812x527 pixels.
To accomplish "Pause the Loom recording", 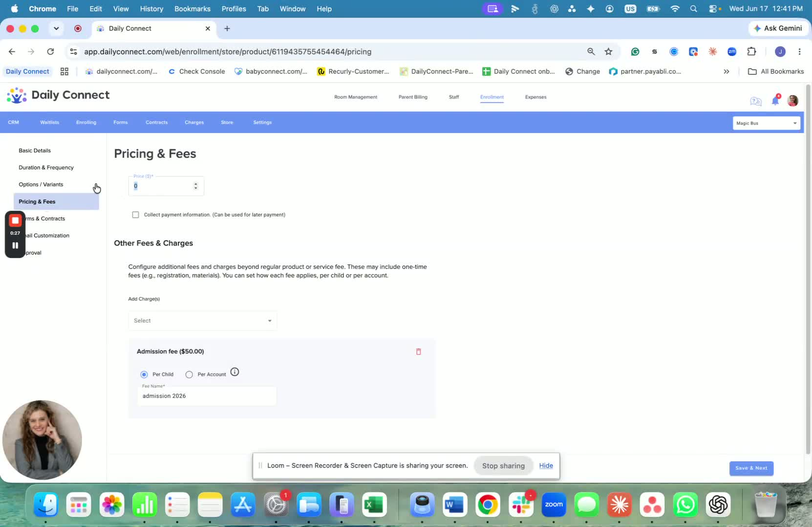I will pyautogui.click(x=15, y=245).
